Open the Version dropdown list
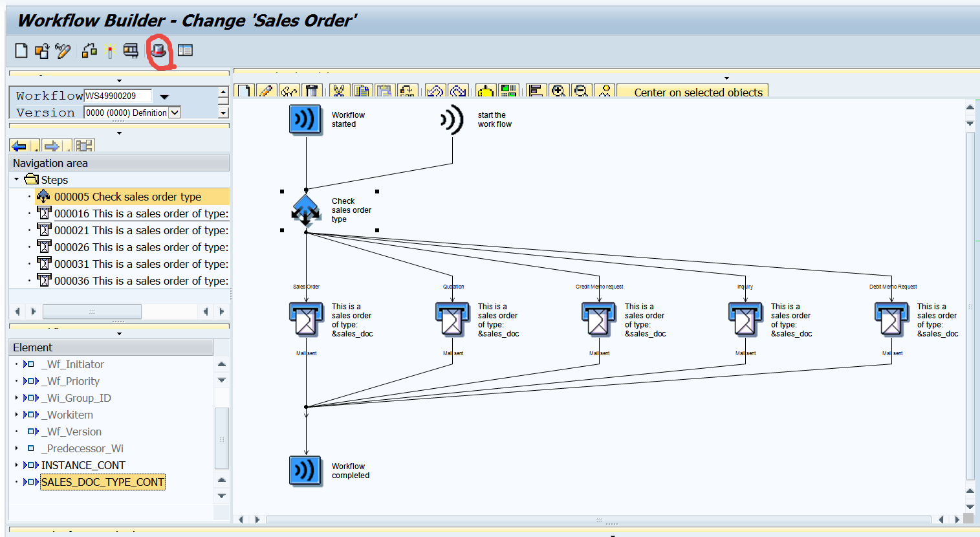 tap(174, 113)
